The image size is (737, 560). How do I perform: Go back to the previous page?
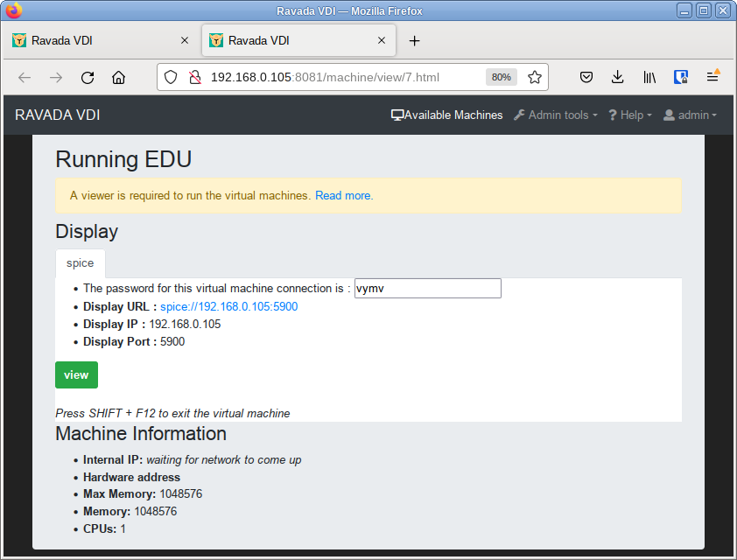point(25,78)
